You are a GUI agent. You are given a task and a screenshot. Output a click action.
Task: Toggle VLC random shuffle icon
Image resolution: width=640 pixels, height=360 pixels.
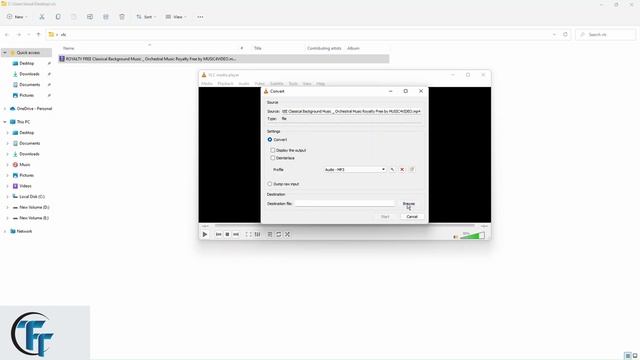(287, 234)
